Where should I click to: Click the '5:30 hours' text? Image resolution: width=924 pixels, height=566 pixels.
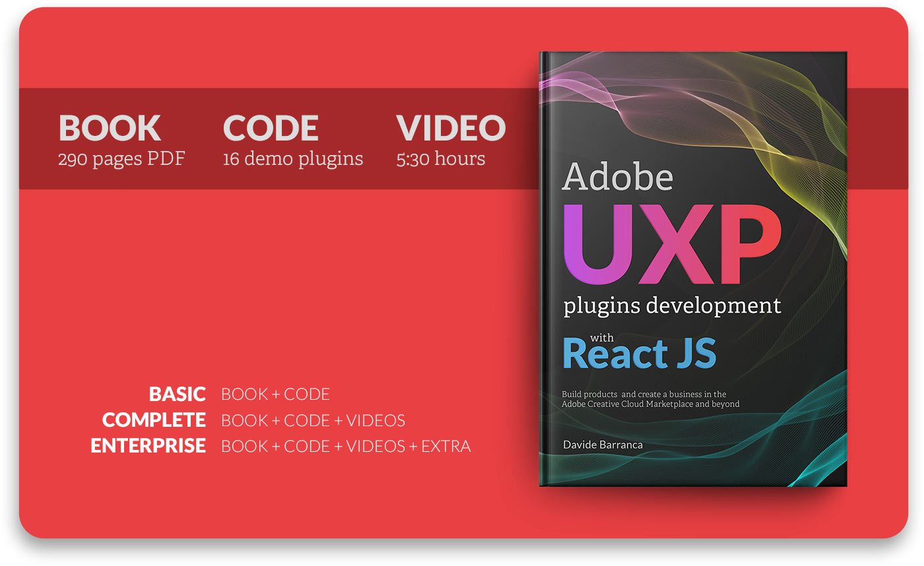point(441,159)
